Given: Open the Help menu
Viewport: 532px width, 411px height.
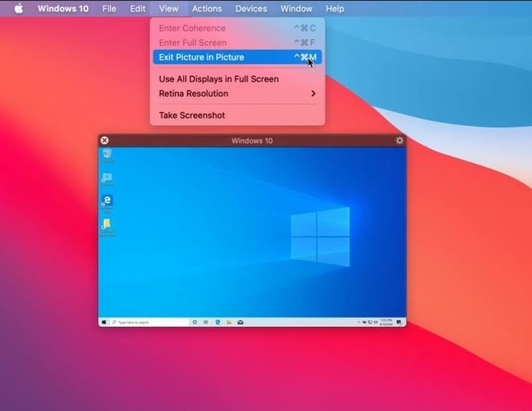Looking at the screenshot, I should pos(335,9).
